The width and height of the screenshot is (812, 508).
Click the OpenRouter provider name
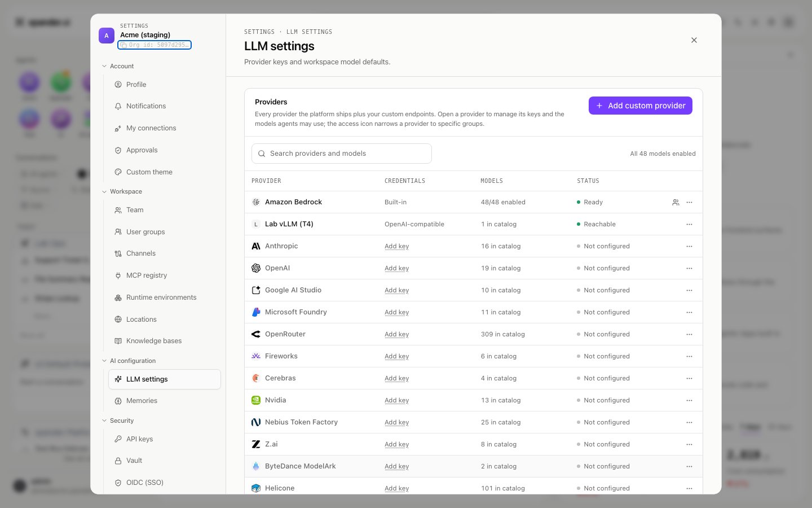coord(285,334)
